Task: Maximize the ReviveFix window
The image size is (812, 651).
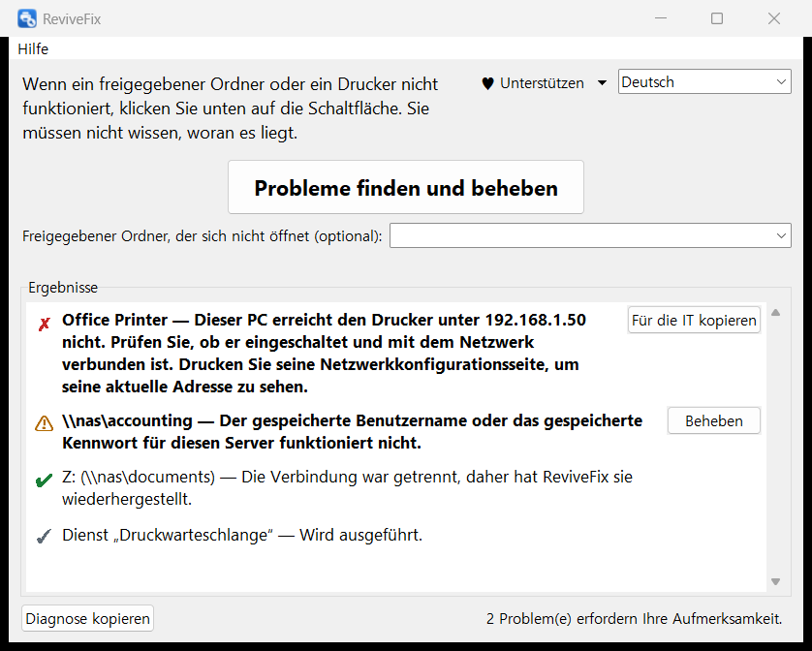Action: pyautogui.click(x=717, y=18)
